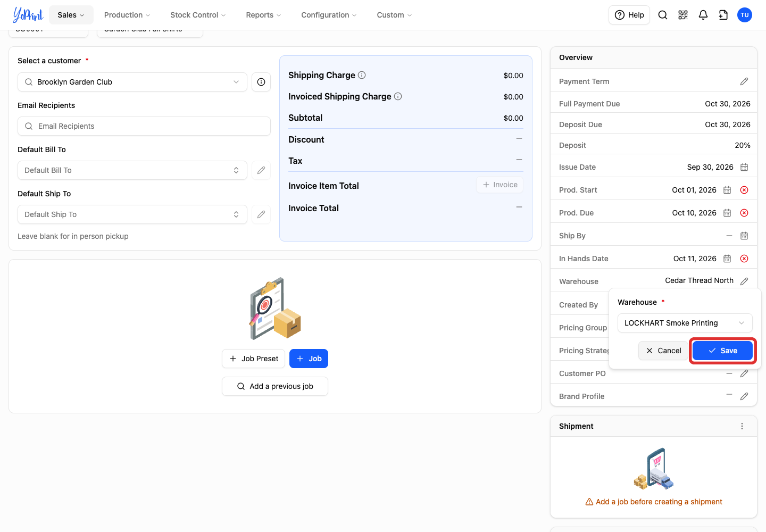766x532 pixels.
Task: Add a new Job
Action: coord(309,359)
